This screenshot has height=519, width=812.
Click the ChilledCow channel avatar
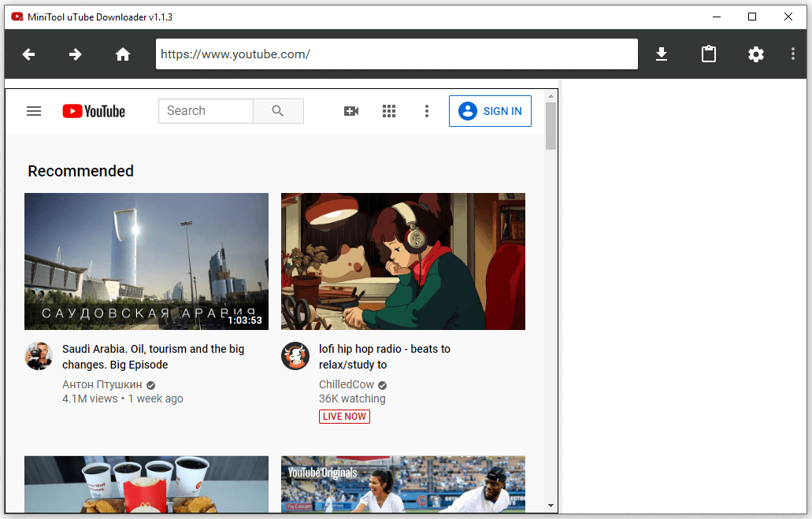(295, 356)
